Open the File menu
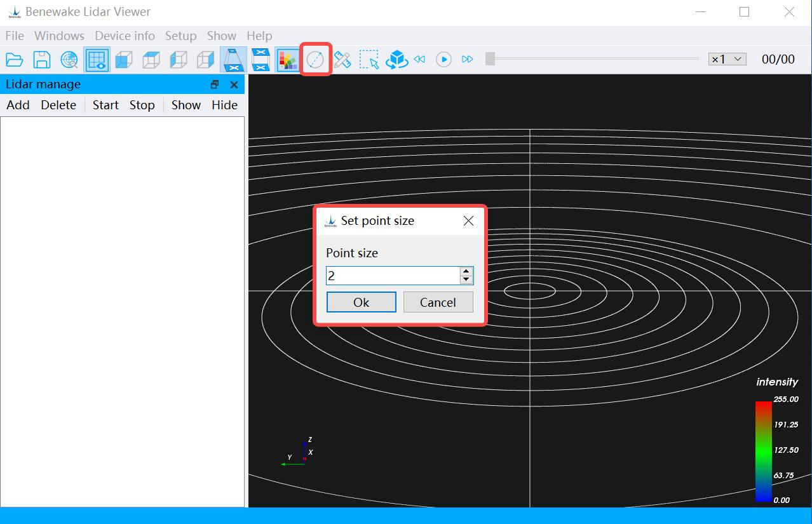The height and width of the screenshot is (524, 812). tap(15, 36)
